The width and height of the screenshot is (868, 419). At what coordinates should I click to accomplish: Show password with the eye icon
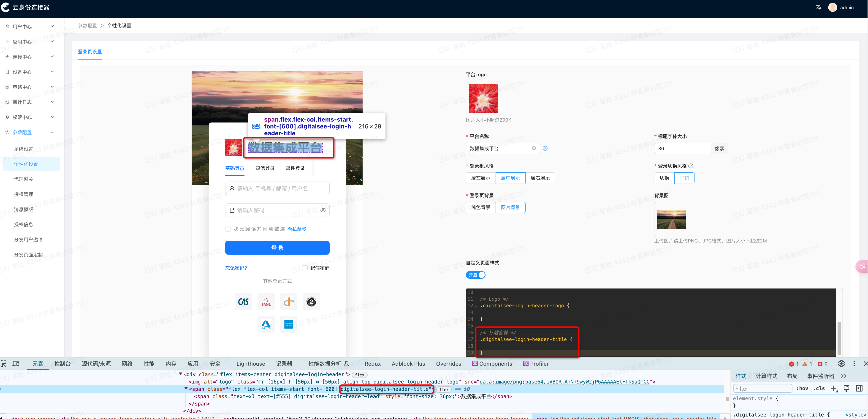[323, 210]
